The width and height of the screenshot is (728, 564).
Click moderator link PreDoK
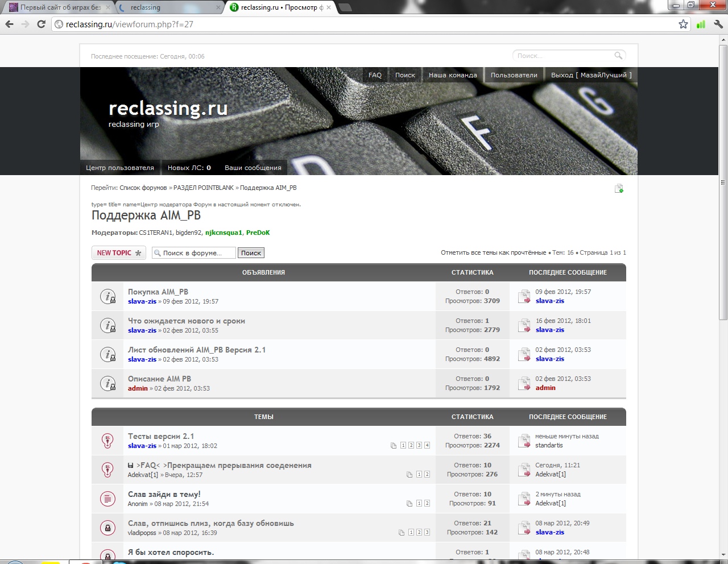click(x=258, y=233)
